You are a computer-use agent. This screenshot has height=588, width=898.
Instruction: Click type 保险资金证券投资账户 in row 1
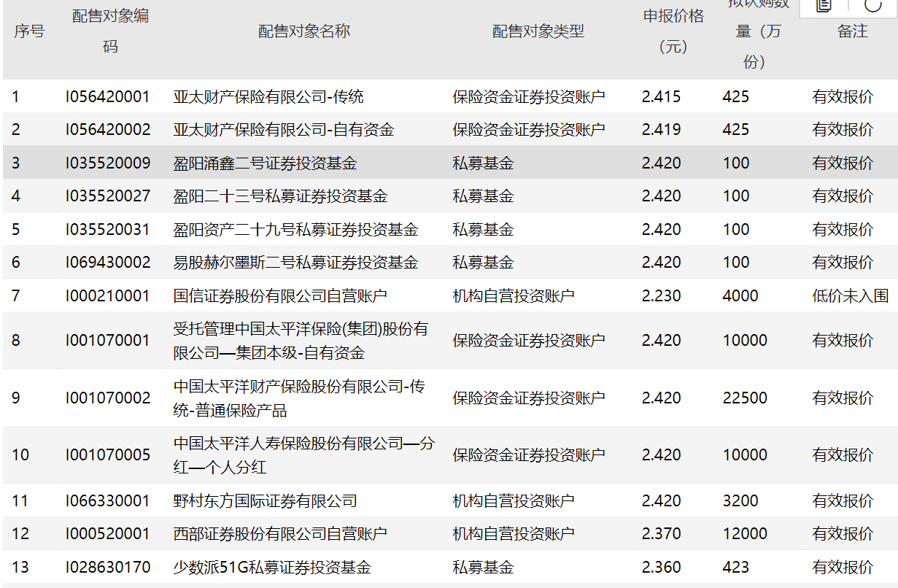point(529,96)
